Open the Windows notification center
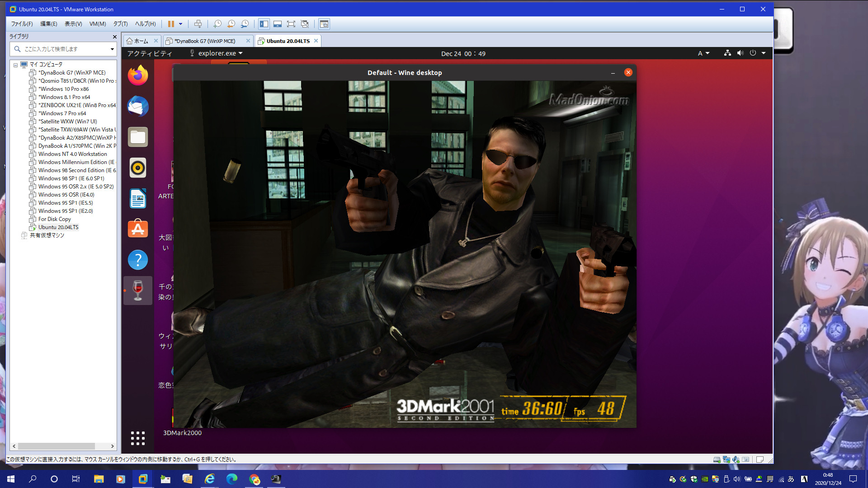The height and width of the screenshot is (488, 868). [853, 479]
